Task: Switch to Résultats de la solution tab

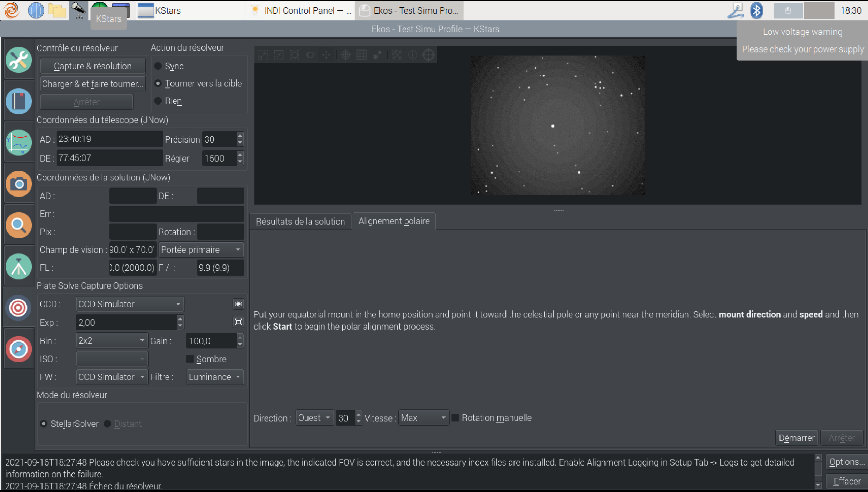Action: [x=300, y=221]
